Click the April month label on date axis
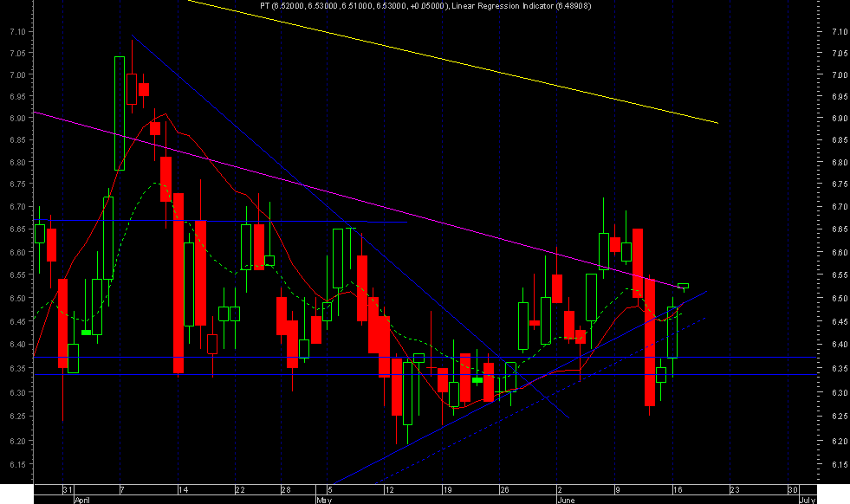This screenshot has height=504, width=850. (x=82, y=500)
